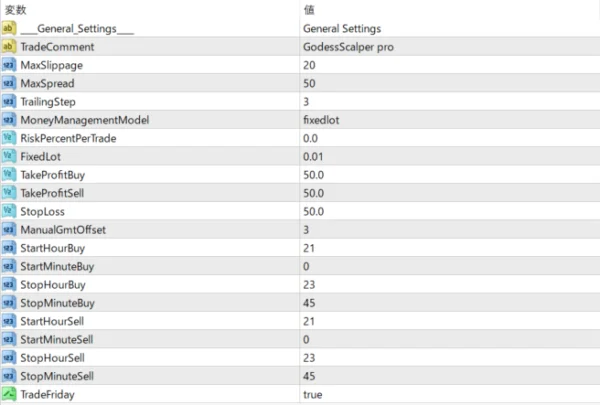Toggle the TradeFriday true value
This screenshot has height=405, width=600.
(313, 394)
